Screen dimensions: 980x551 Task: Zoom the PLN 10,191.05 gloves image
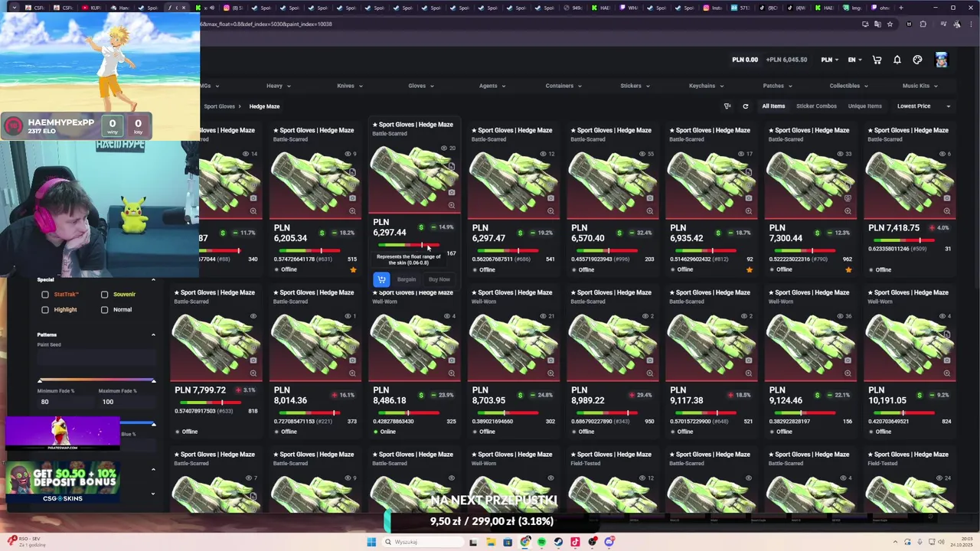(947, 373)
